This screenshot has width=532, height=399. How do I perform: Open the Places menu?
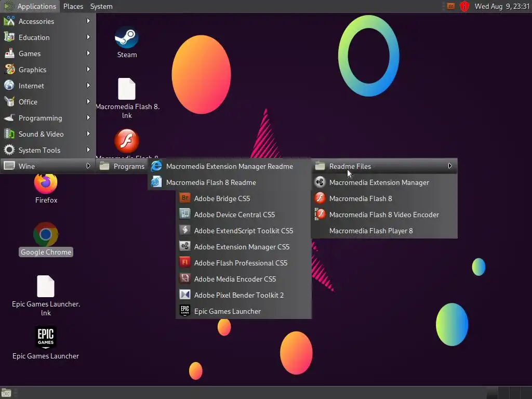pos(73,6)
